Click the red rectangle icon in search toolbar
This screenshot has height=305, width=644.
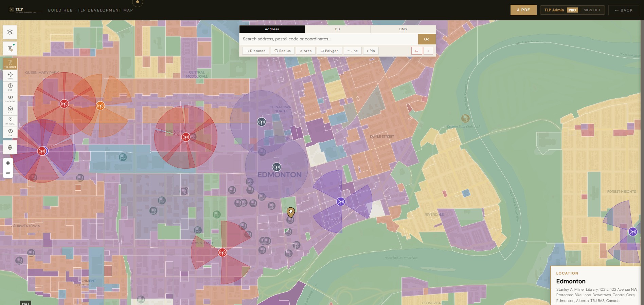[416, 51]
